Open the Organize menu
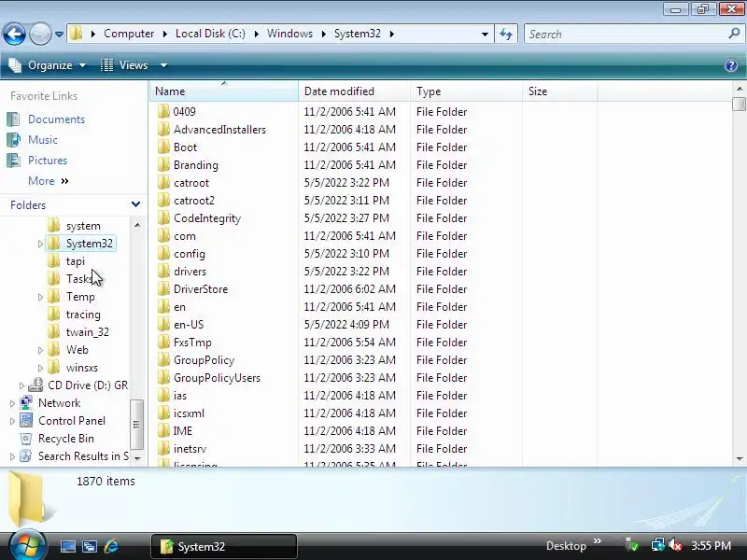747x560 pixels. point(48,65)
